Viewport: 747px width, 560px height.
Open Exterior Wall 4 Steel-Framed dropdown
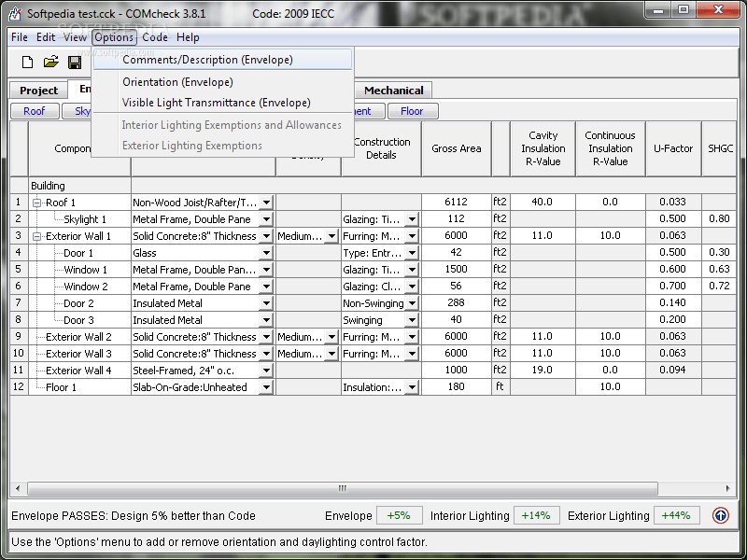(266, 371)
